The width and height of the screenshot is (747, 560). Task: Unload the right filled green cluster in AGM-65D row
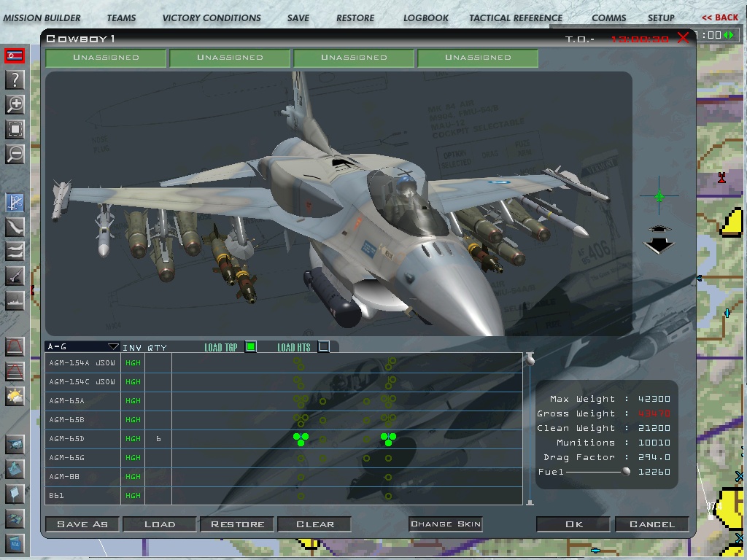[x=388, y=439]
